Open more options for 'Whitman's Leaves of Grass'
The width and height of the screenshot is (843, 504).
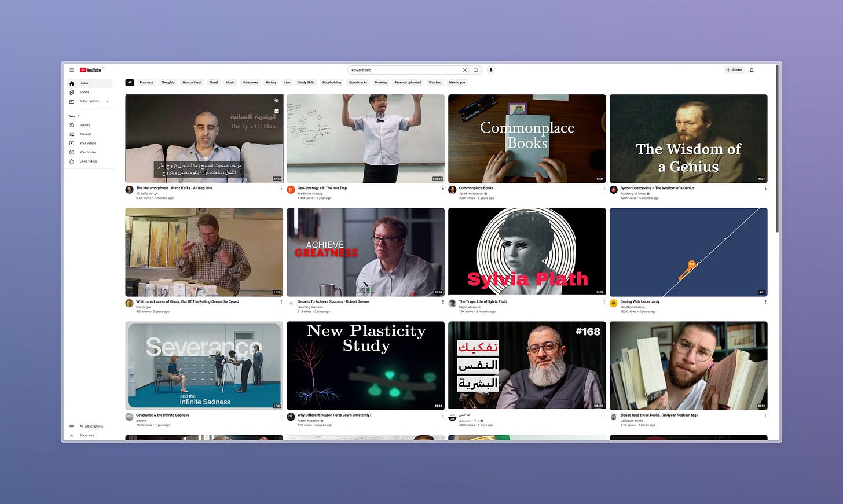[x=281, y=302]
